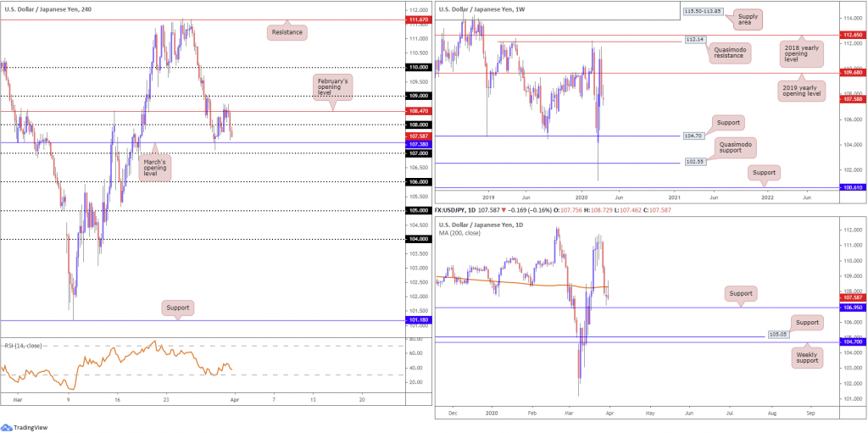Click the 104.000 price level label
Viewport: 868px width, 433px height.
(417, 239)
